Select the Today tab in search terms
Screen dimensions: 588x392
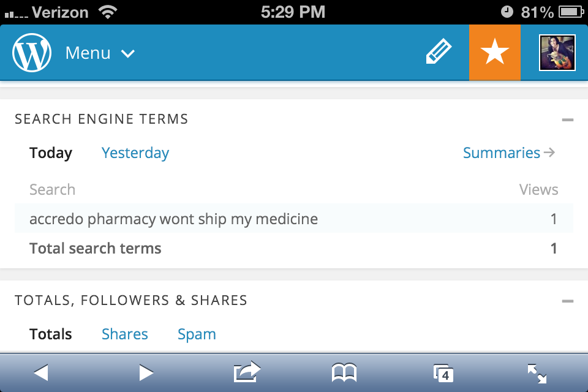click(x=51, y=153)
